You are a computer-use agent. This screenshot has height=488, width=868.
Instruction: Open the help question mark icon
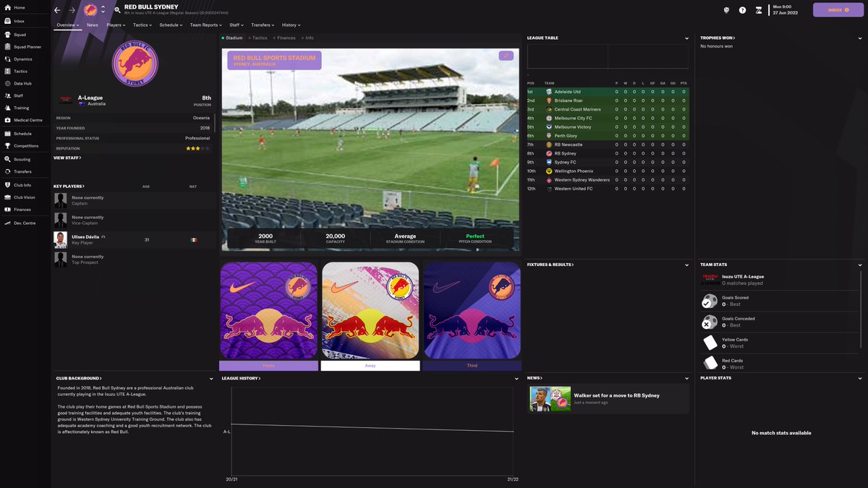click(x=742, y=10)
